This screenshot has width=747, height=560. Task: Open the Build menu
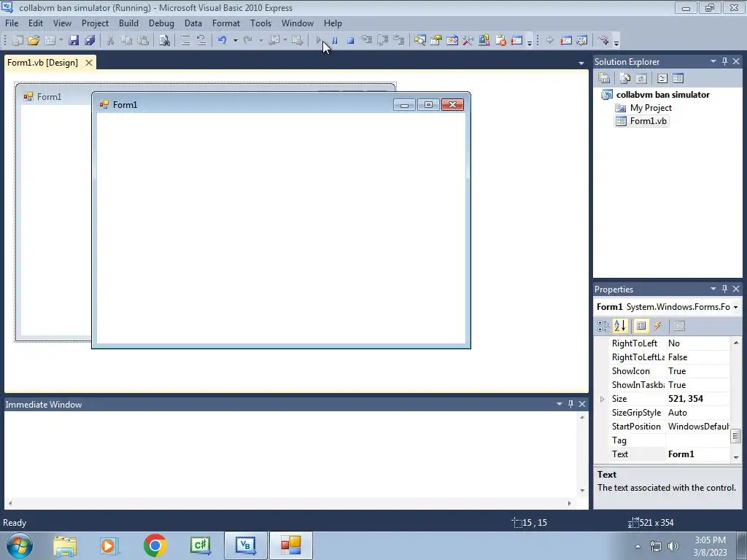pos(128,23)
